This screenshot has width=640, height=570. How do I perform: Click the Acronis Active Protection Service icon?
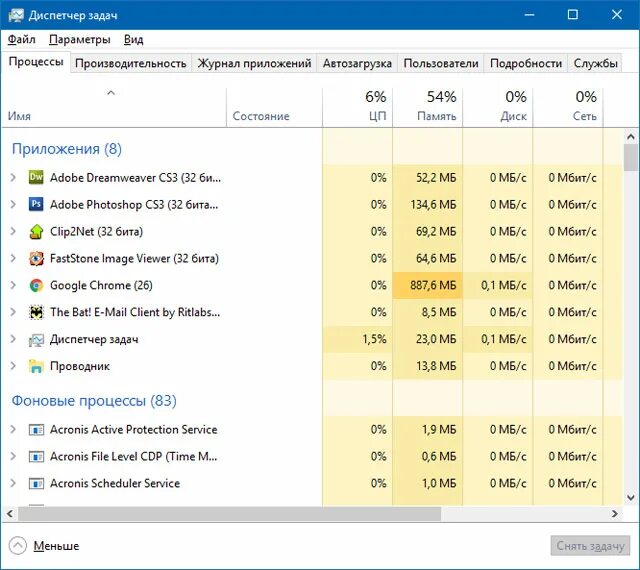pyautogui.click(x=36, y=430)
